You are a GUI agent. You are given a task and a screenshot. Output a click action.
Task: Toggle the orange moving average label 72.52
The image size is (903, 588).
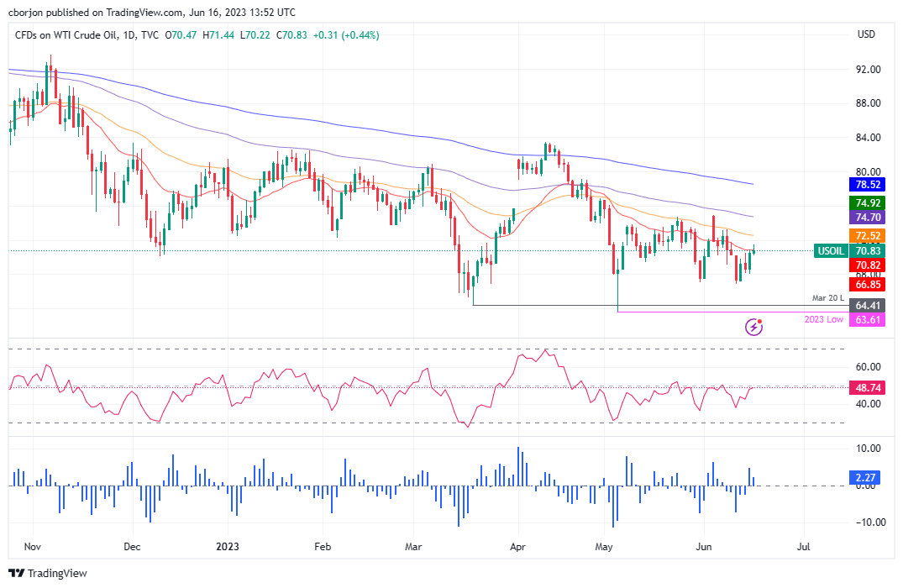click(867, 236)
